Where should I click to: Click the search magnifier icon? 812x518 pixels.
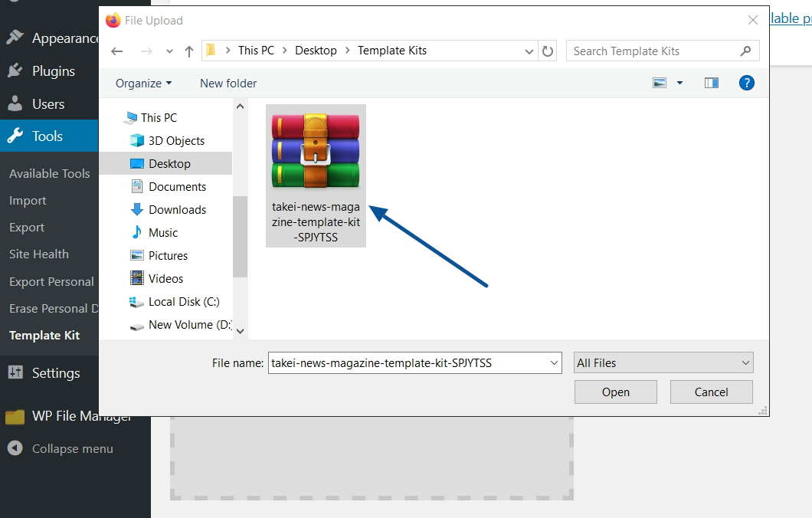click(745, 51)
